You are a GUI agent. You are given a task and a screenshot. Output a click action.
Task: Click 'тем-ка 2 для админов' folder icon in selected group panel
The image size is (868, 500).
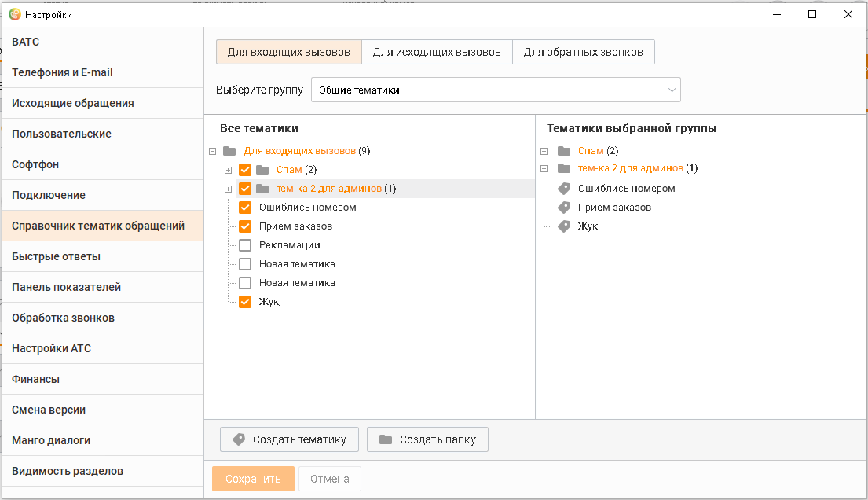tap(564, 168)
